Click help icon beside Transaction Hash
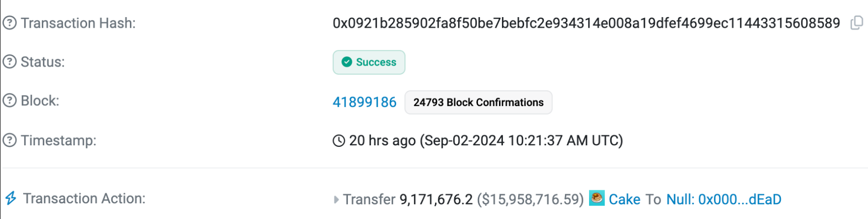Viewport: 868px width, 219px height. click(x=10, y=23)
